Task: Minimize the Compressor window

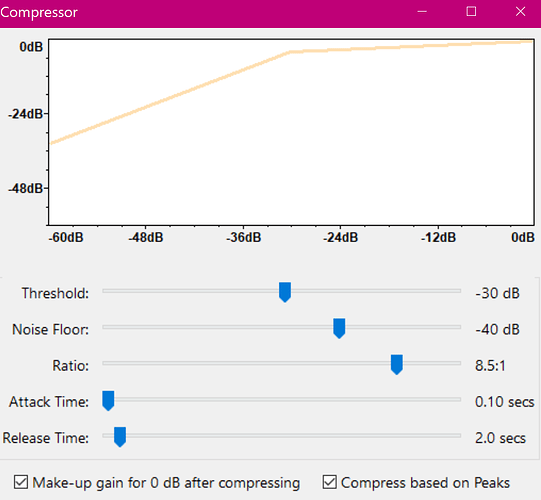Action: click(x=422, y=12)
